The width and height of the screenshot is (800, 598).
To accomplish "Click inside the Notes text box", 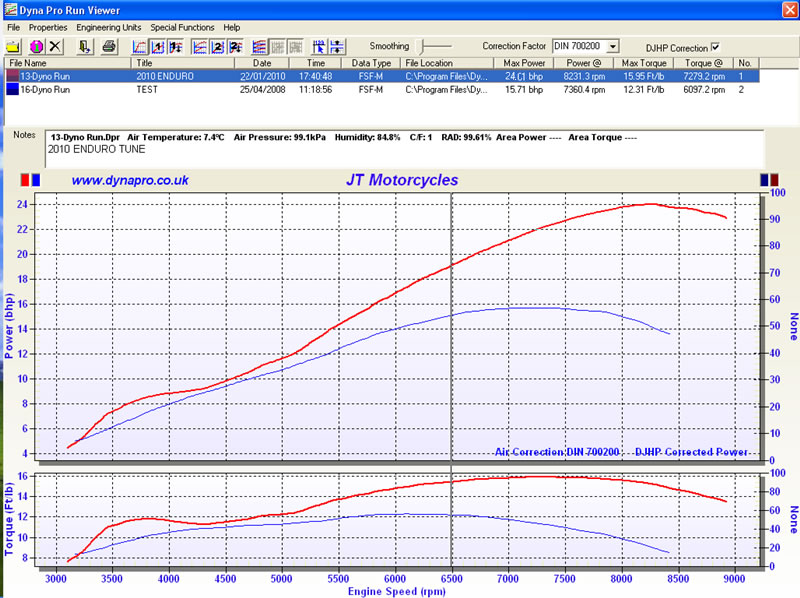I will tap(405, 148).
